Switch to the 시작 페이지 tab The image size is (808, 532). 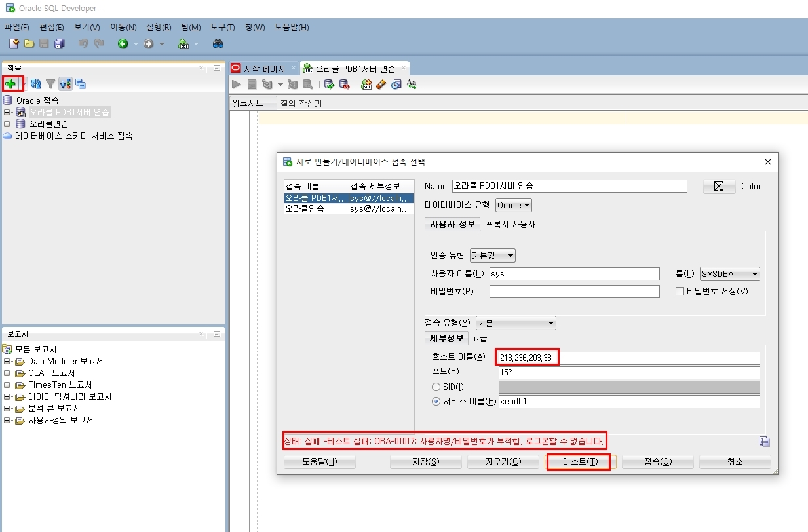point(264,68)
